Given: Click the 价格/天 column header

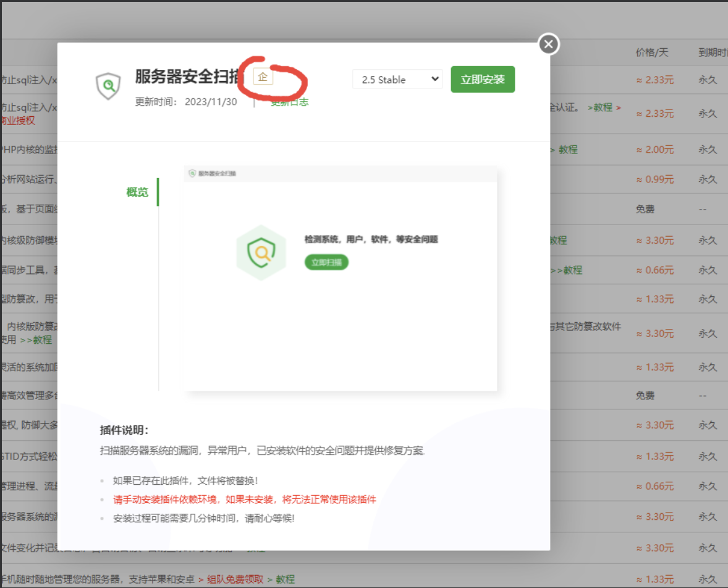Looking at the screenshot, I should point(652,53).
